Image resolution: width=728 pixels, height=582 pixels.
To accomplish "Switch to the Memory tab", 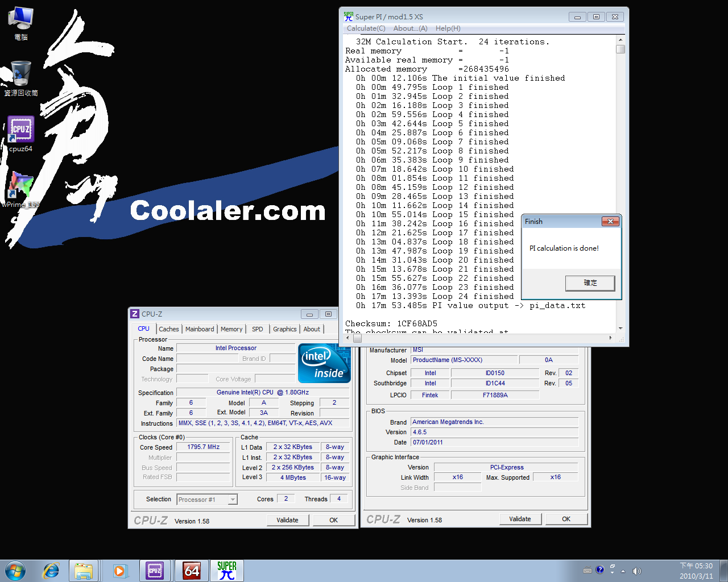I will [x=231, y=329].
